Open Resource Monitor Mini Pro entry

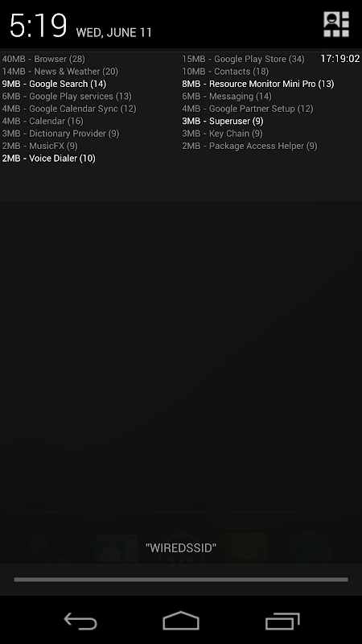click(x=257, y=84)
